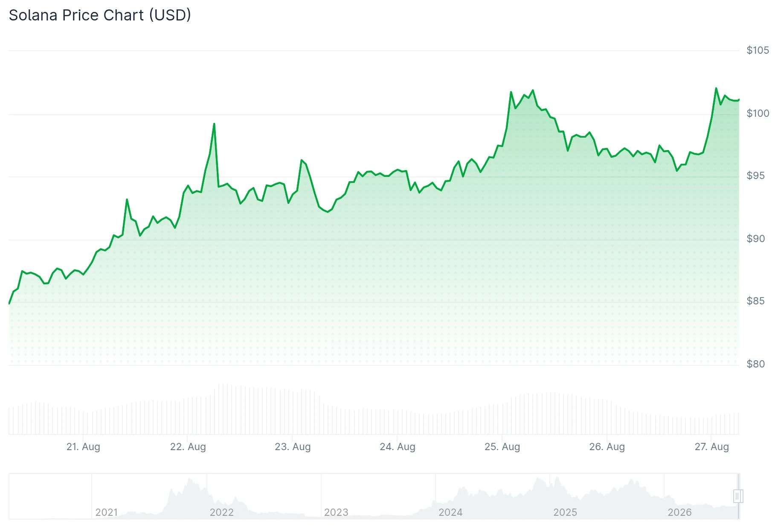
Task: Select the 24. Aug axis label
Action: (x=398, y=447)
